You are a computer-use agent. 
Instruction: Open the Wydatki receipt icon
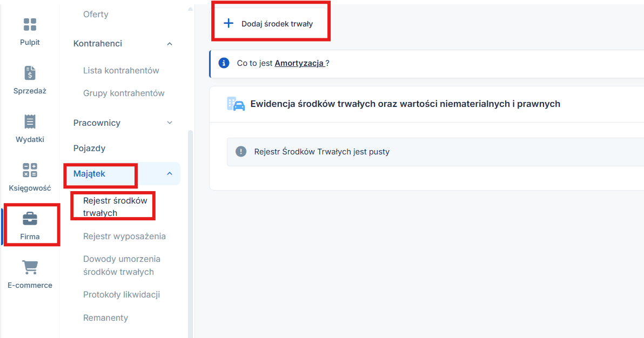30,121
